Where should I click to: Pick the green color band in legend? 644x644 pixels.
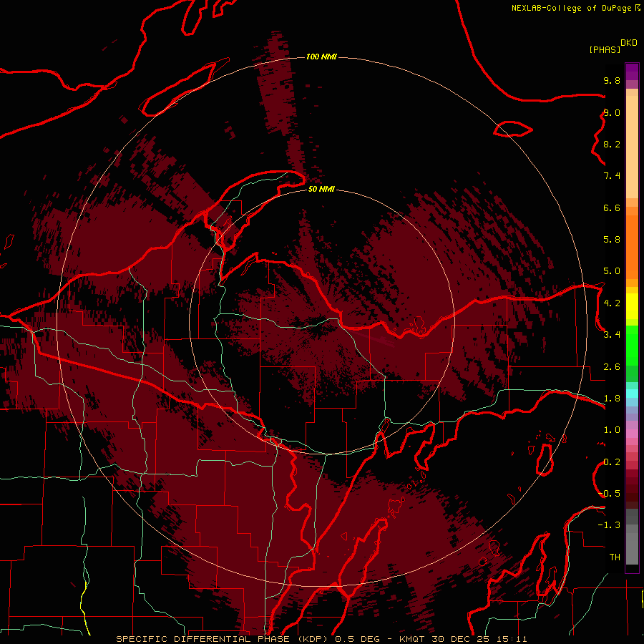click(x=632, y=347)
